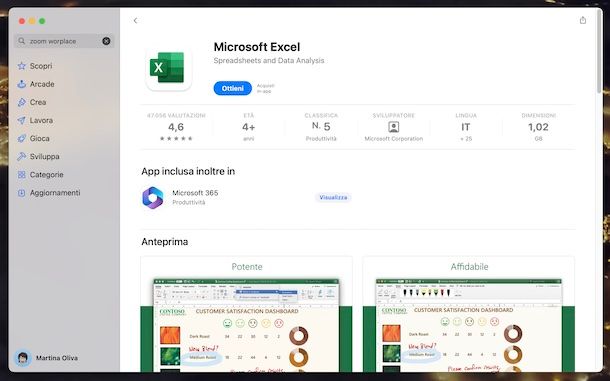This screenshot has height=381, width=610.
Task: Click the Microsoft 365 bundle icon
Action: pyautogui.click(x=153, y=198)
